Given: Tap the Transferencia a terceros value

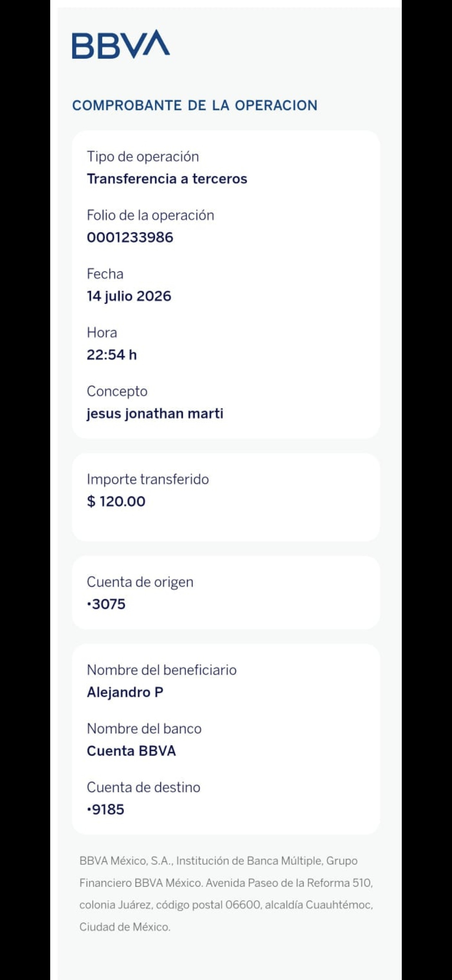Looking at the screenshot, I should point(167,179).
